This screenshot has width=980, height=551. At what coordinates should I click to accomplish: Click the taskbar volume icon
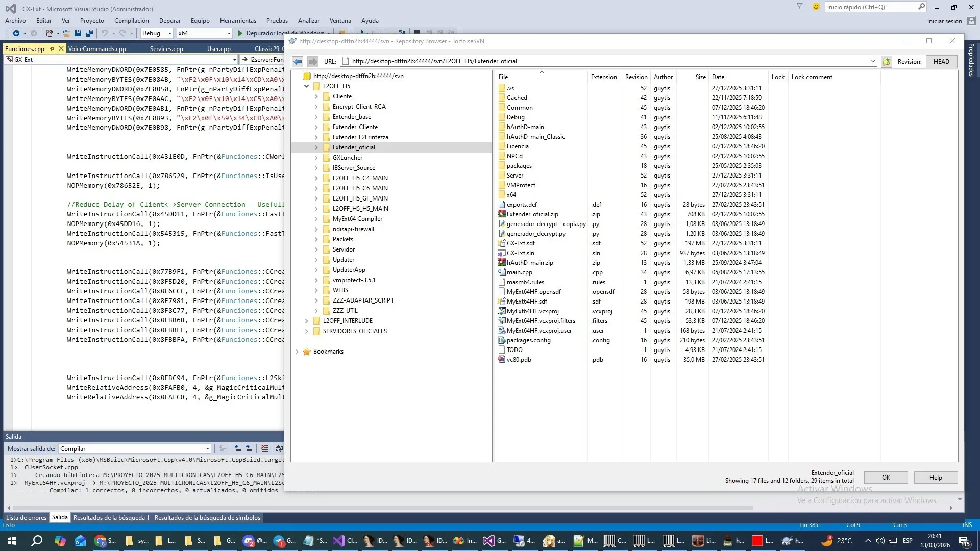tap(880, 541)
